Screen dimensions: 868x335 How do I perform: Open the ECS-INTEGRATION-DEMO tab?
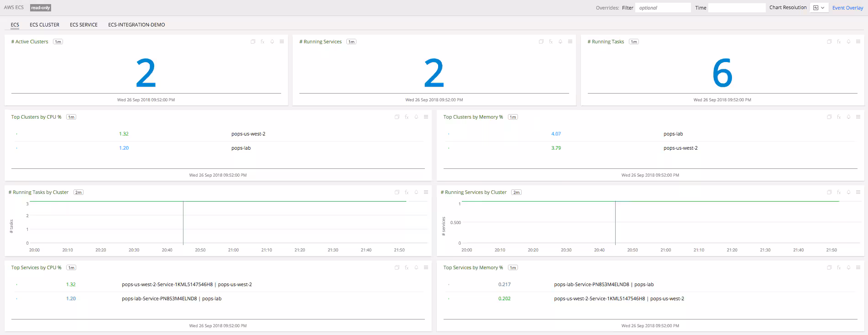pos(136,25)
